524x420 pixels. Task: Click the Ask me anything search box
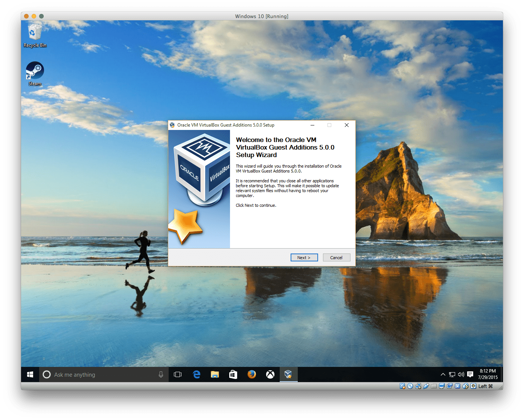[102, 374]
